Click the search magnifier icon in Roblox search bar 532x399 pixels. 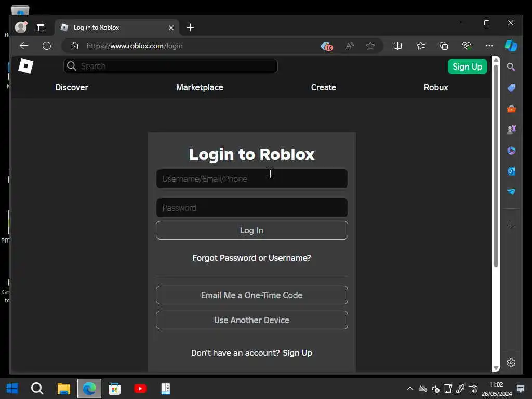pos(71,66)
